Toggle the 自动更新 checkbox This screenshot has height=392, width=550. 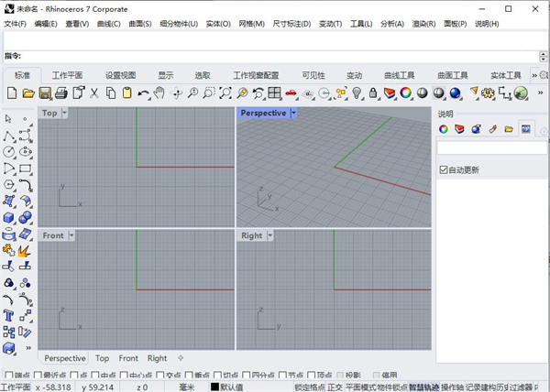point(444,169)
